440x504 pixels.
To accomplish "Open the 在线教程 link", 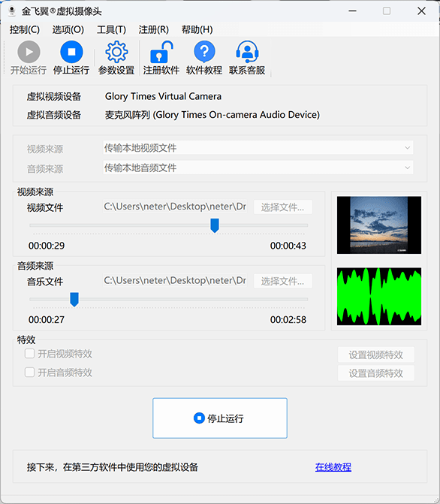I will (333, 467).
